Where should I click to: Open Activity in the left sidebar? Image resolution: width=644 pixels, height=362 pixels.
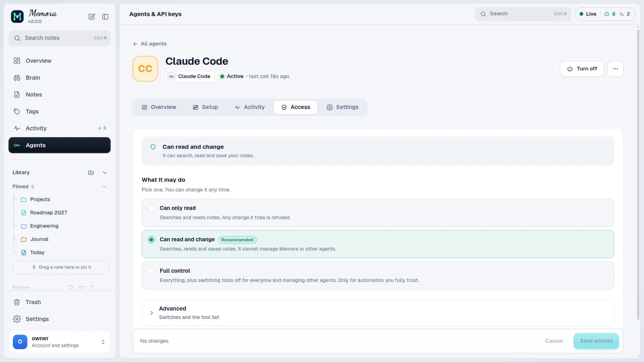click(60, 128)
